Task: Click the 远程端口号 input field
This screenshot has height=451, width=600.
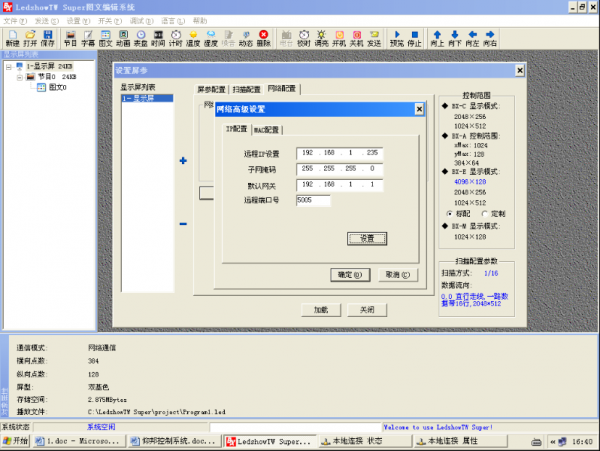Action: (x=313, y=201)
